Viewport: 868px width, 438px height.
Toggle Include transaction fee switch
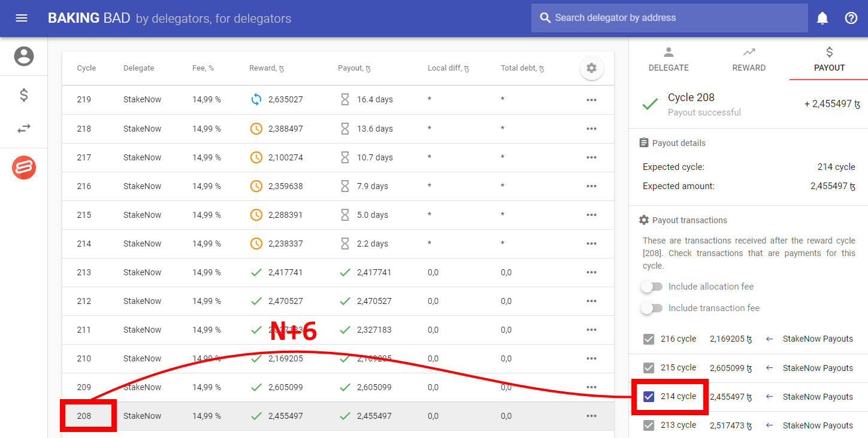tap(652, 308)
